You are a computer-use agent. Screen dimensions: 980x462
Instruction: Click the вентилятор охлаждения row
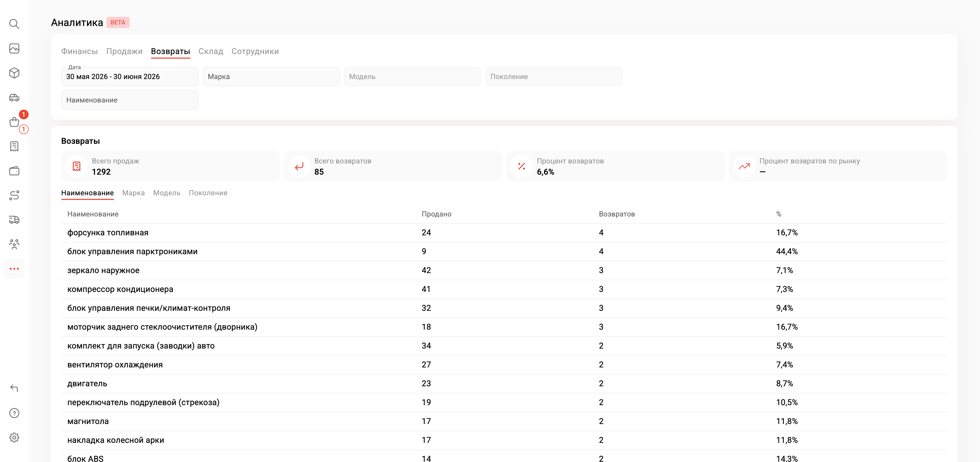[504, 365]
